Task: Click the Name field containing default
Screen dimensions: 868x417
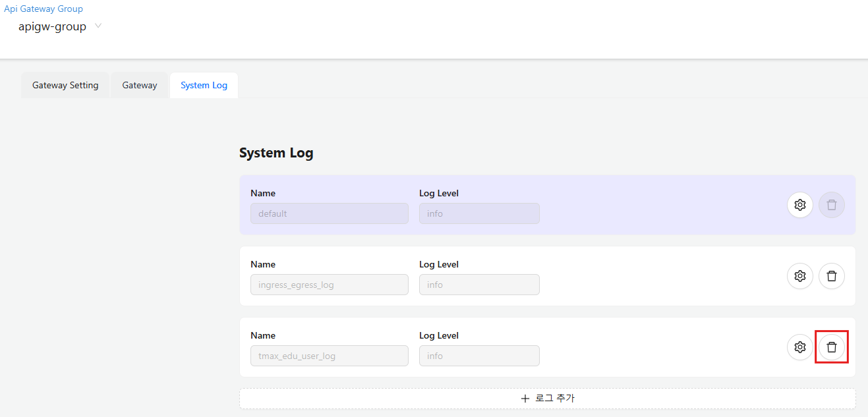Action: 330,213
